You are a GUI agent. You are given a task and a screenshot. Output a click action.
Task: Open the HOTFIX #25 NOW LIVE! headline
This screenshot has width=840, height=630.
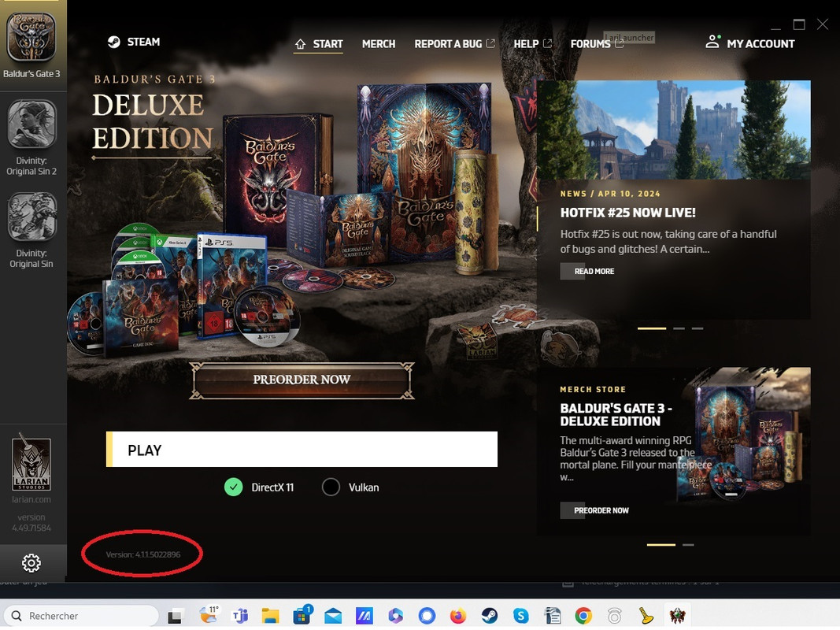click(628, 213)
